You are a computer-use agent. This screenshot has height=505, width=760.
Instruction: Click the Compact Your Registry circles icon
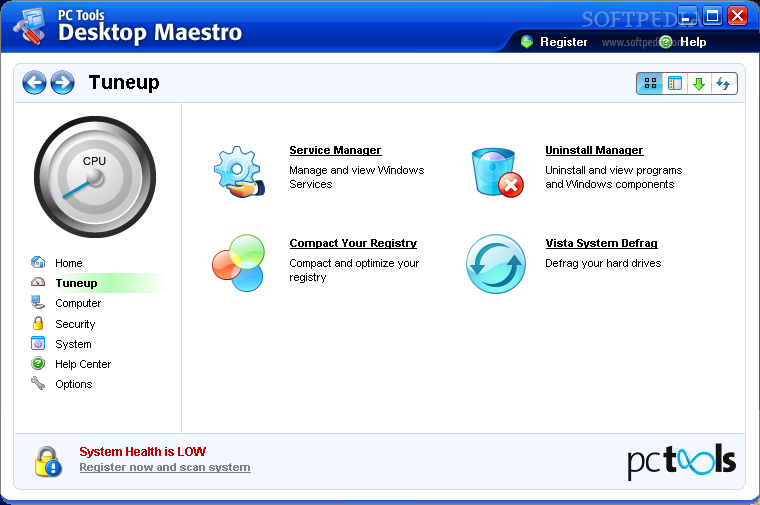click(x=238, y=263)
